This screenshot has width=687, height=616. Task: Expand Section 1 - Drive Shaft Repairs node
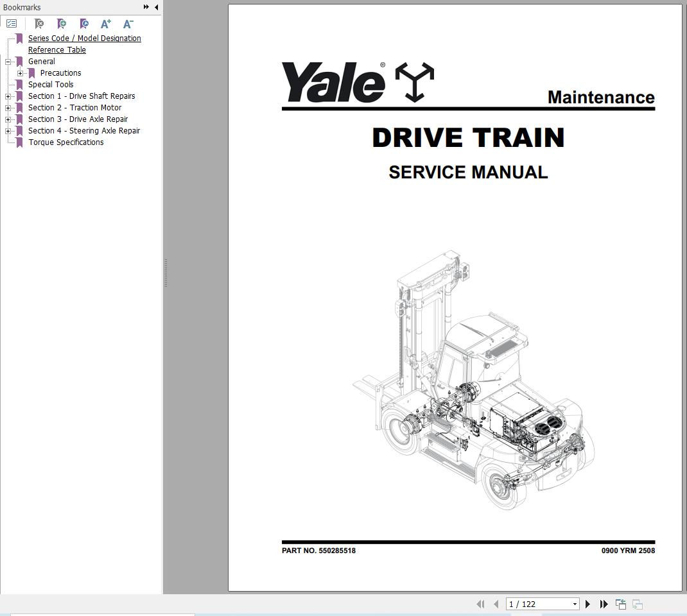point(8,96)
